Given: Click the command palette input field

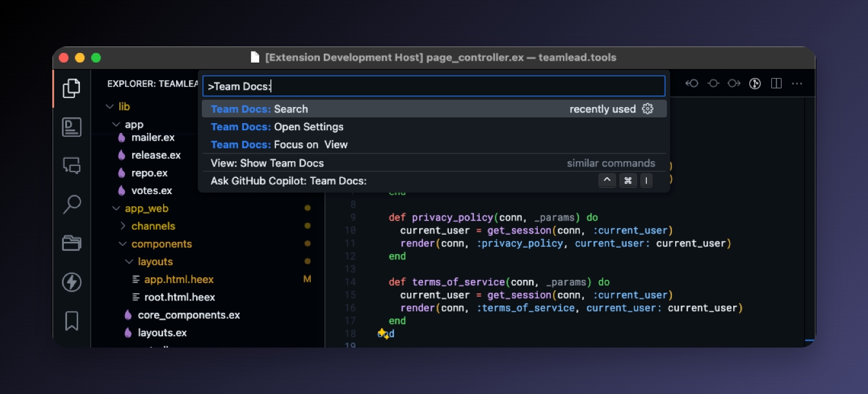Looking at the screenshot, I should pos(434,86).
